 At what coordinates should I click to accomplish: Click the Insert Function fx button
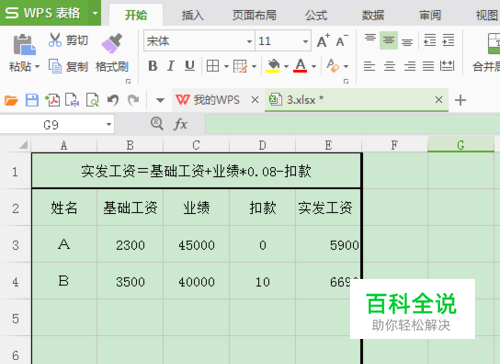[180, 124]
